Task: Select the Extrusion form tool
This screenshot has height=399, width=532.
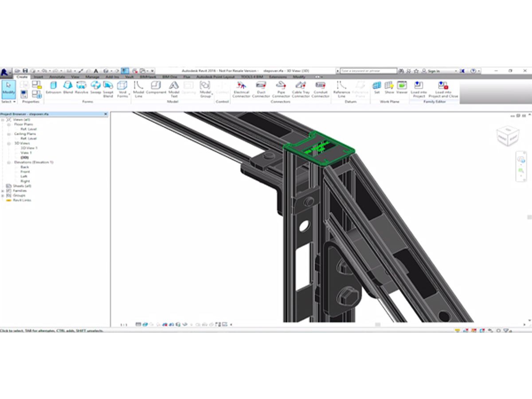Action: pyautogui.click(x=53, y=87)
